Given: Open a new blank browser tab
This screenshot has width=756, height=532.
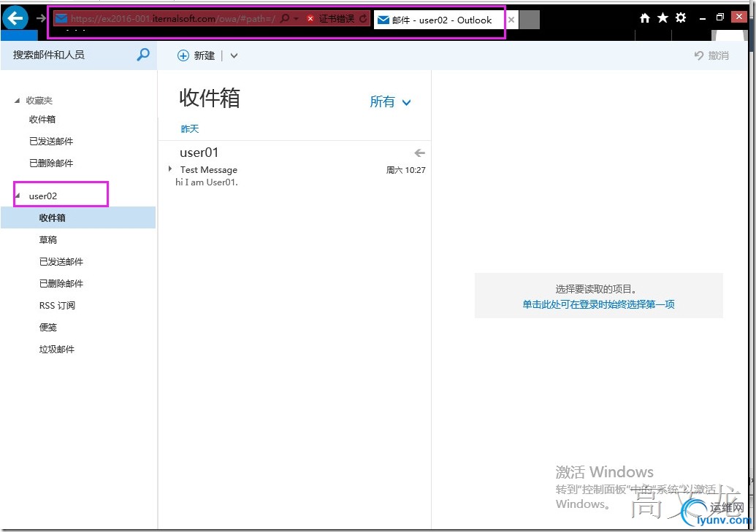Looking at the screenshot, I should coord(530,20).
